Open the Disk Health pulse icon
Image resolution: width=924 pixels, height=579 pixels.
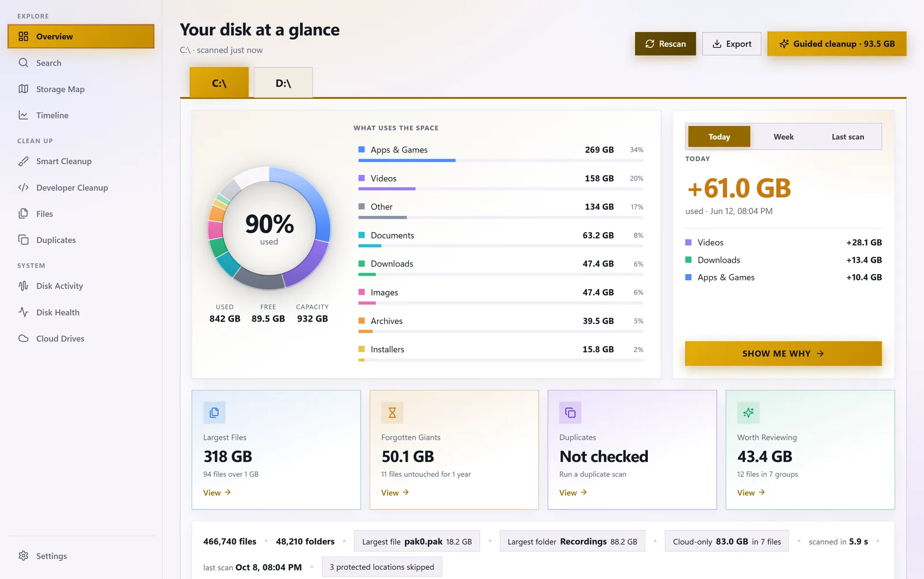pos(23,312)
